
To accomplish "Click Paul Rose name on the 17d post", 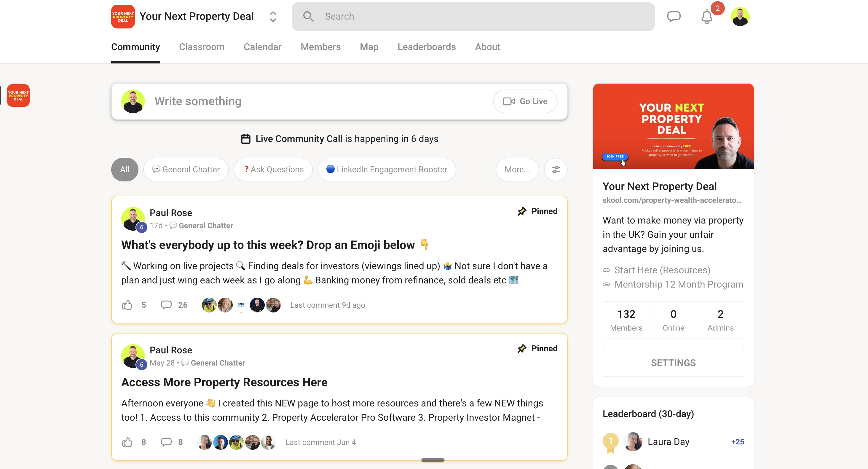I will click(171, 213).
